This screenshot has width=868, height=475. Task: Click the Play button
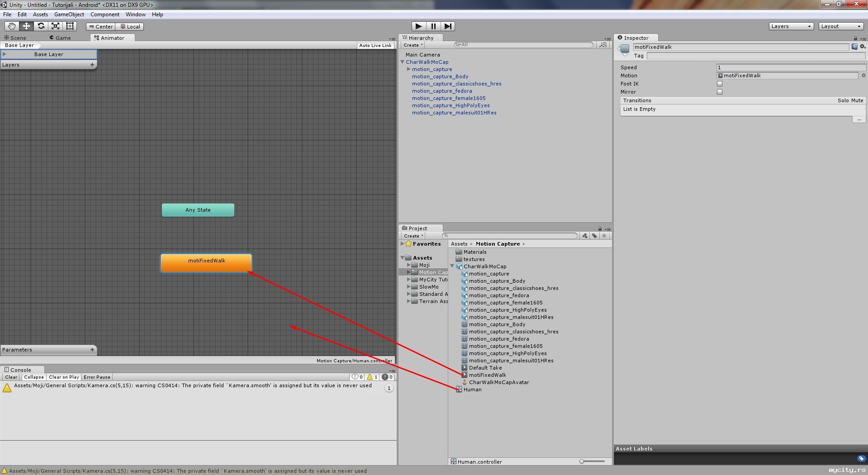(x=419, y=26)
